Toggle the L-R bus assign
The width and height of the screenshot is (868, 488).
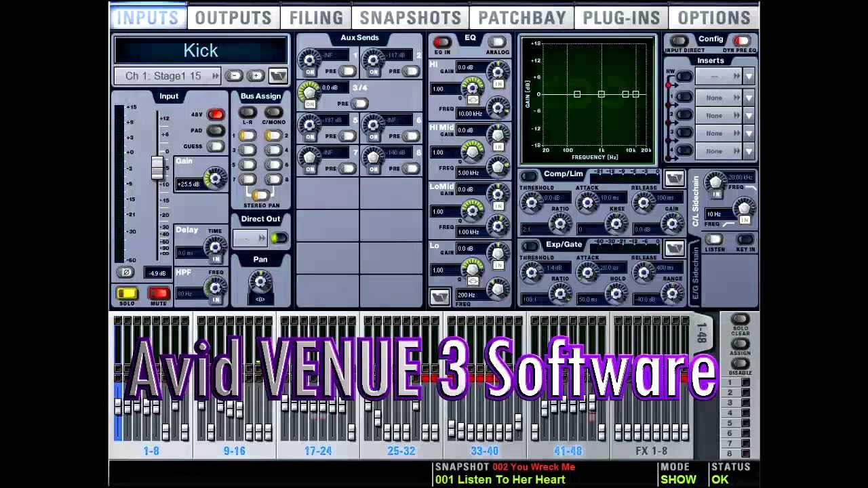248,113
